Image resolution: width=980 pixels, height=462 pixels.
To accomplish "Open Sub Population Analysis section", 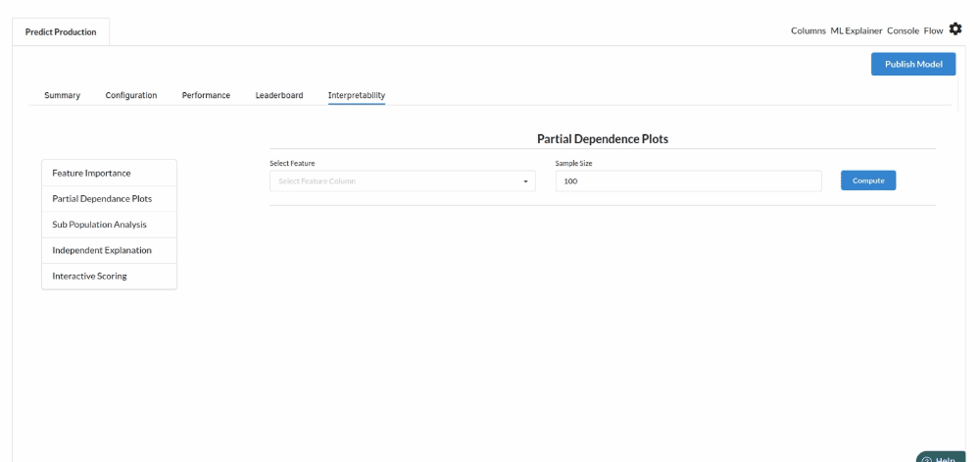I will point(99,225).
